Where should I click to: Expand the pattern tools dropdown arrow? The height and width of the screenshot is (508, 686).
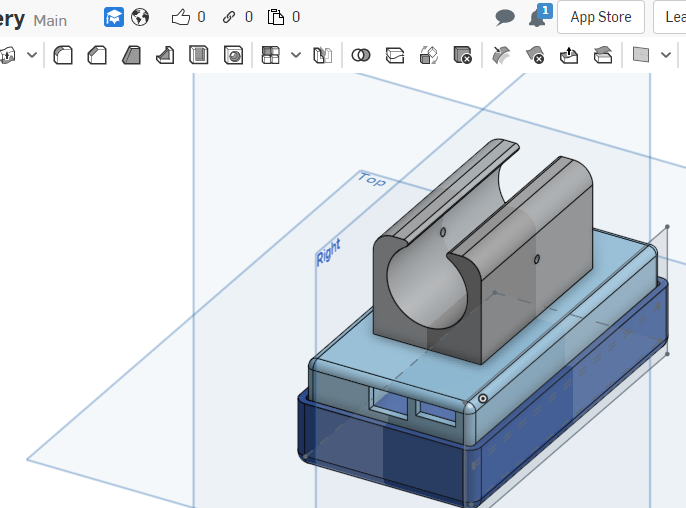pos(296,55)
